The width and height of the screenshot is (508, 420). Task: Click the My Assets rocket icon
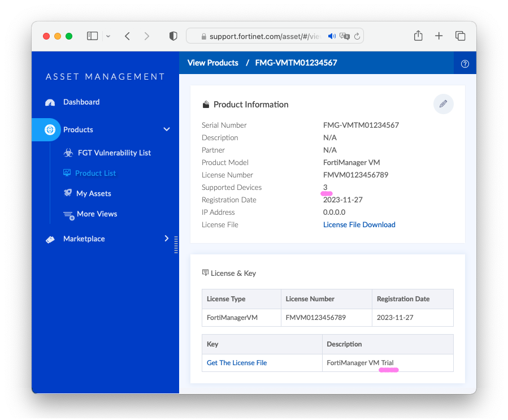tap(68, 193)
